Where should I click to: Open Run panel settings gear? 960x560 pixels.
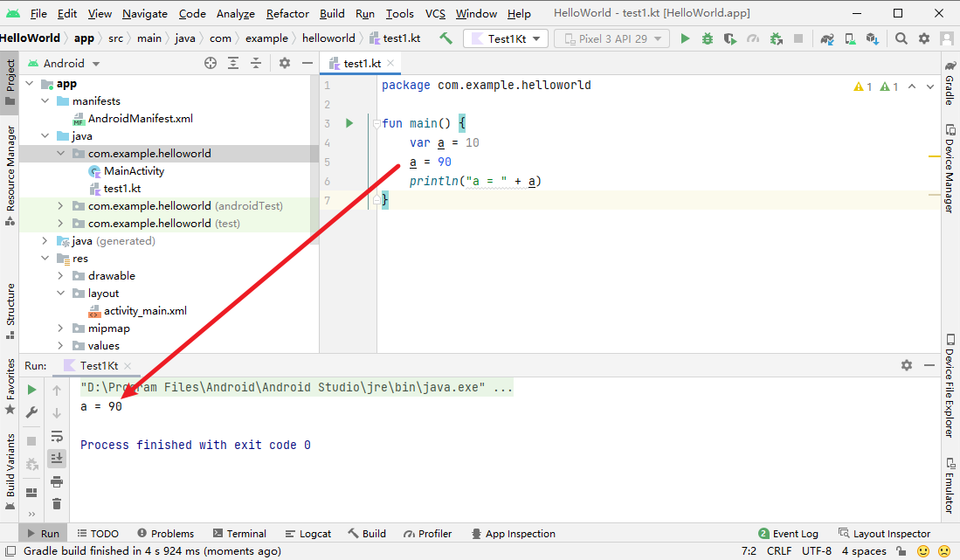907,365
